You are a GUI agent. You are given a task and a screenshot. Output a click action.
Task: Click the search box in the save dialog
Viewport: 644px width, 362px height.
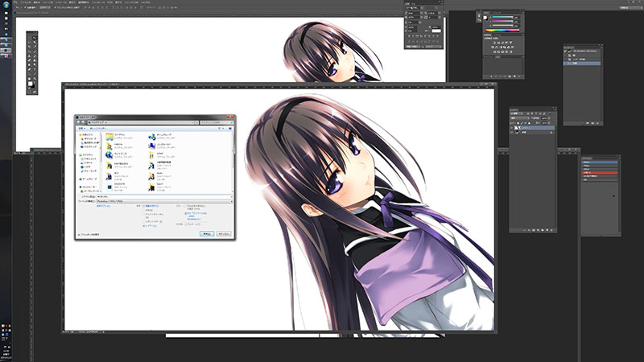(217, 122)
